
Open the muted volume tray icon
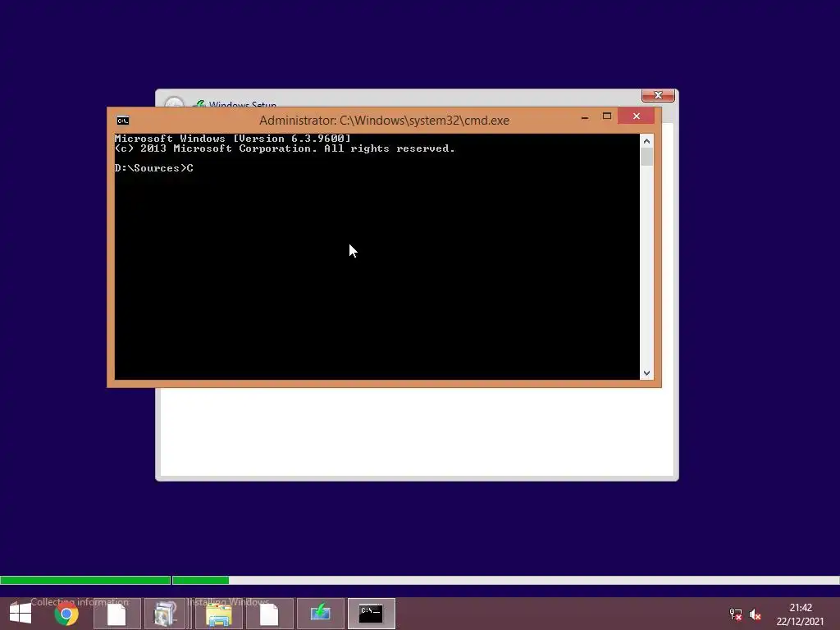pos(756,614)
